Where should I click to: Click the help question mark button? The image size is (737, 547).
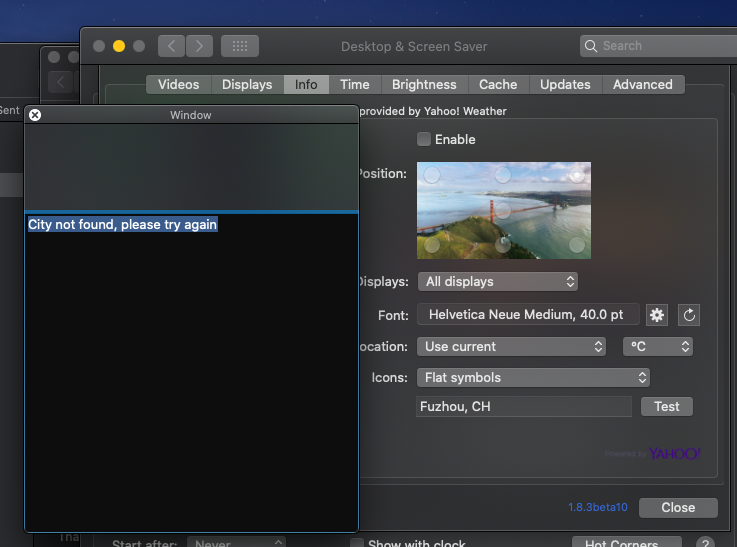click(705, 543)
